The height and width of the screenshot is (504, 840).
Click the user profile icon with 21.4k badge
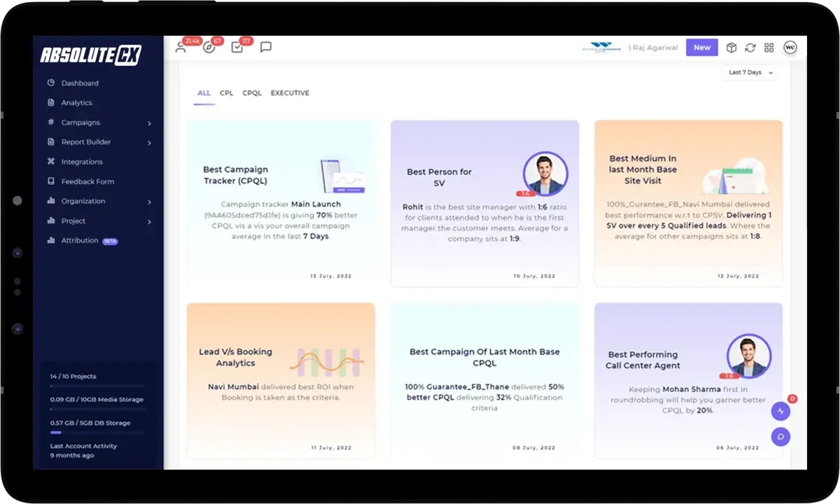pos(181,48)
